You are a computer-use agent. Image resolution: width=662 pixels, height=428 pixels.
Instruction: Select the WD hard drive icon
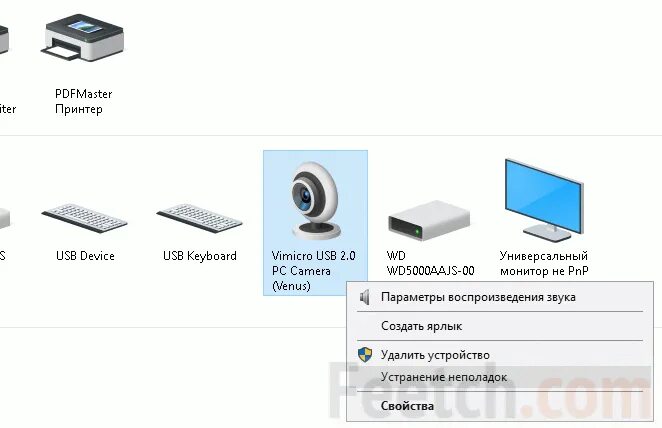click(429, 220)
